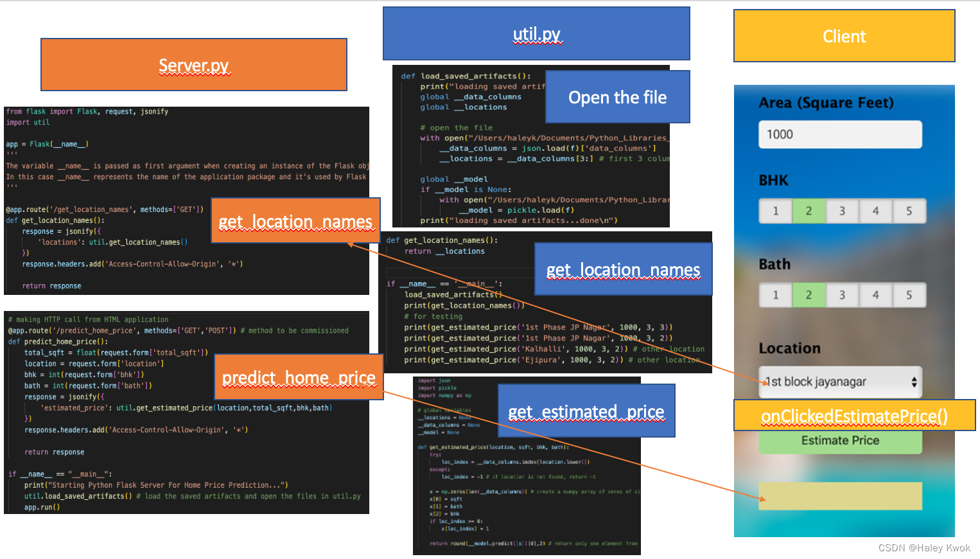Open the Location dropdown showing 1st block jayanagar
This screenshot has width=980, height=559.
pos(840,382)
